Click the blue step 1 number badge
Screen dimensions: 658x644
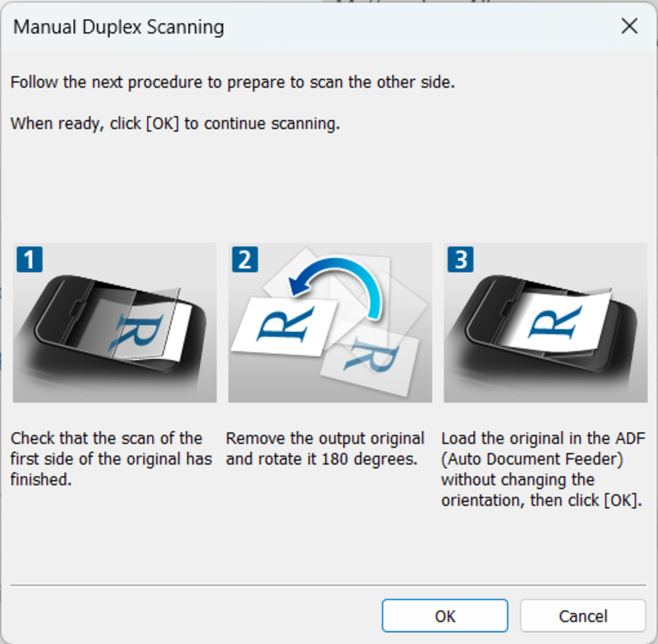coord(29,259)
